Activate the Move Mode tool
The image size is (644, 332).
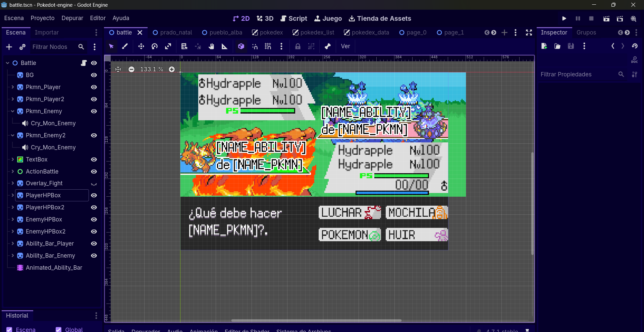[x=141, y=46]
